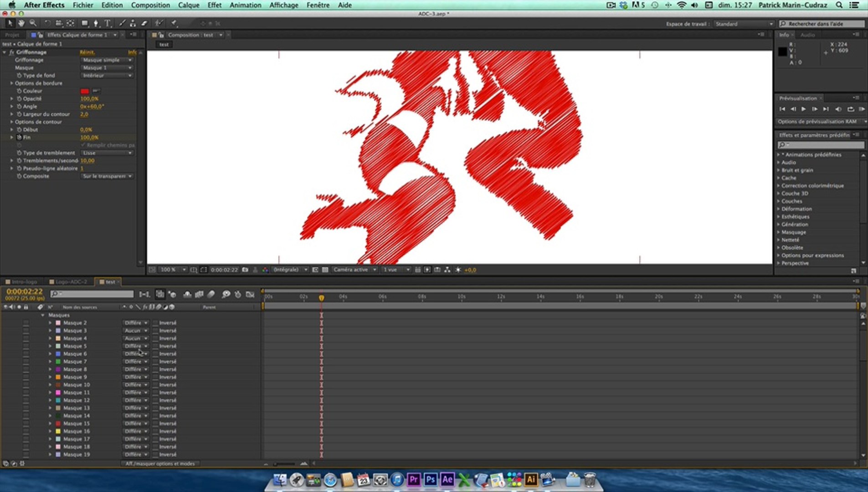Viewport: 868px width, 492px height.
Task: Open the Calque menu in the menu bar
Action: click(188, 5)
